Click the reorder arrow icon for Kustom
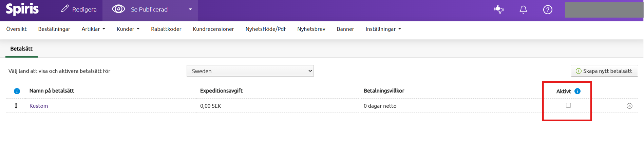Viewport: 644px width, 143px height. (x=16, y=106)
